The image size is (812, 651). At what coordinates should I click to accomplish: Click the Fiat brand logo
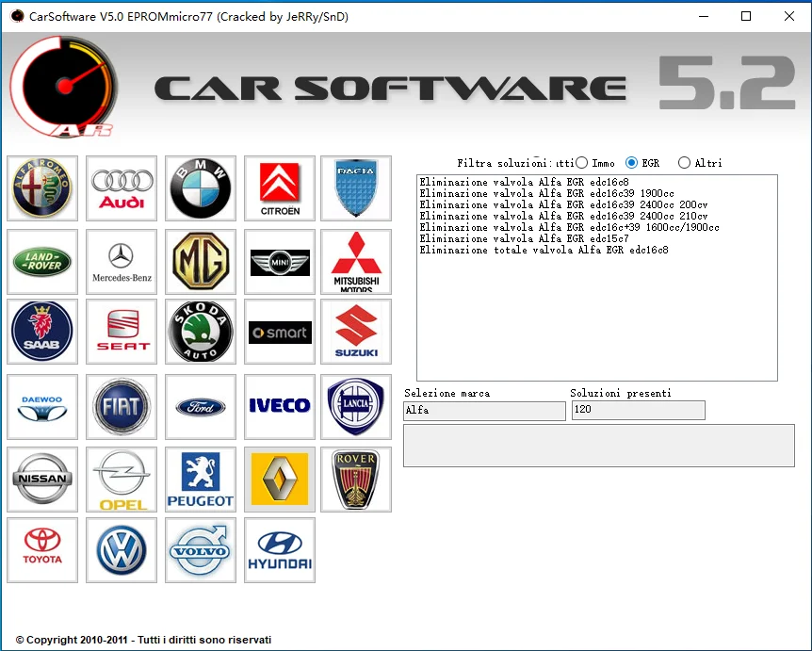coord(122,407)
